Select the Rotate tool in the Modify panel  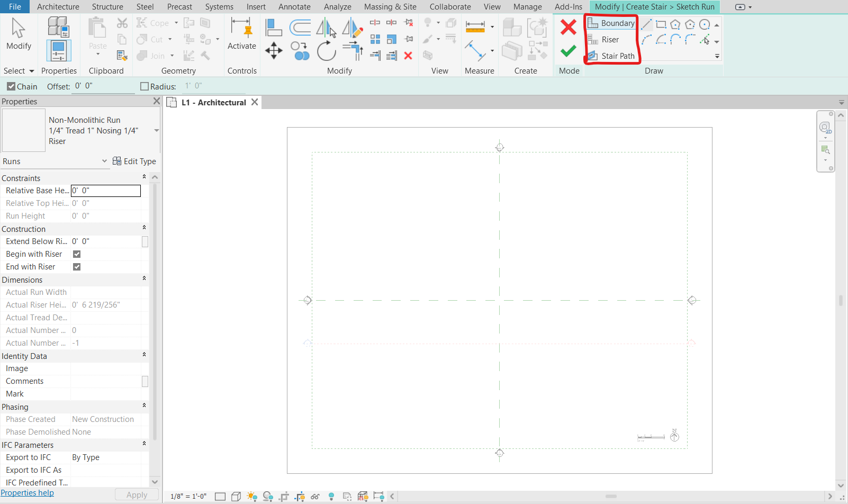[327, 51]
